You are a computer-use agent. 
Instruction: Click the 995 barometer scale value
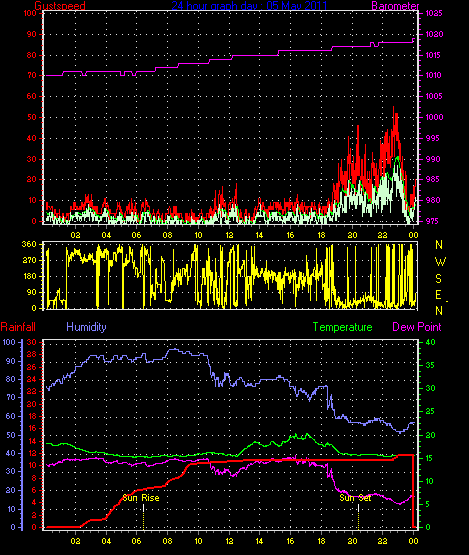[x=432, y=138]
